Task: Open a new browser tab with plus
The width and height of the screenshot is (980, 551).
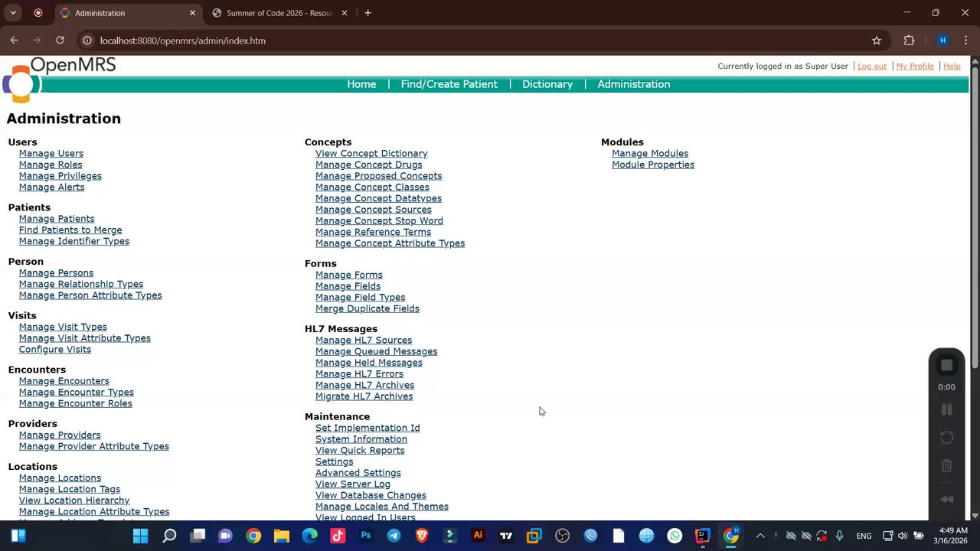Action: pos(367,13)
